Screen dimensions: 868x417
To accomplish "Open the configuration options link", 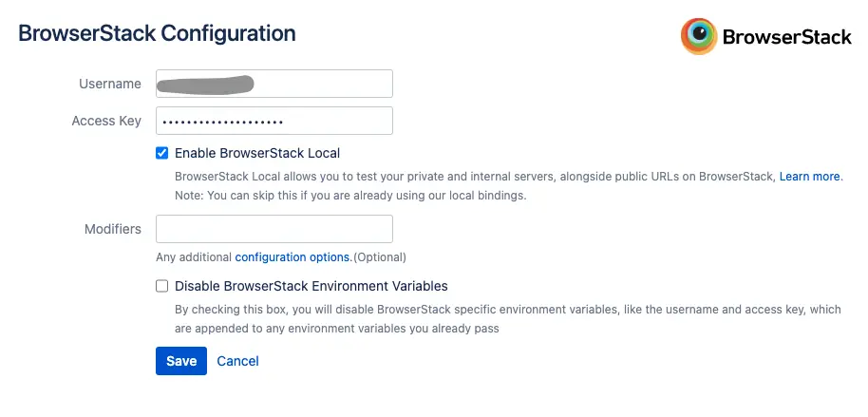I will click(x=292, y=256).
